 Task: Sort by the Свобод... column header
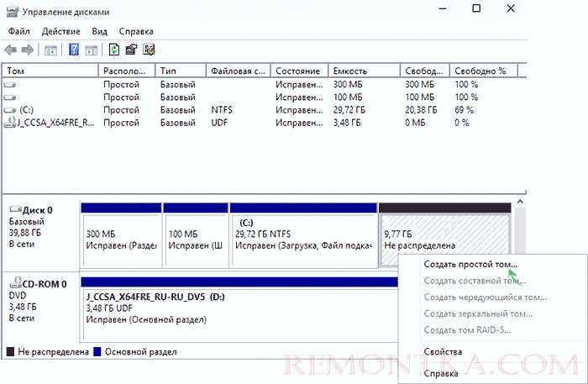coord(425,71)
